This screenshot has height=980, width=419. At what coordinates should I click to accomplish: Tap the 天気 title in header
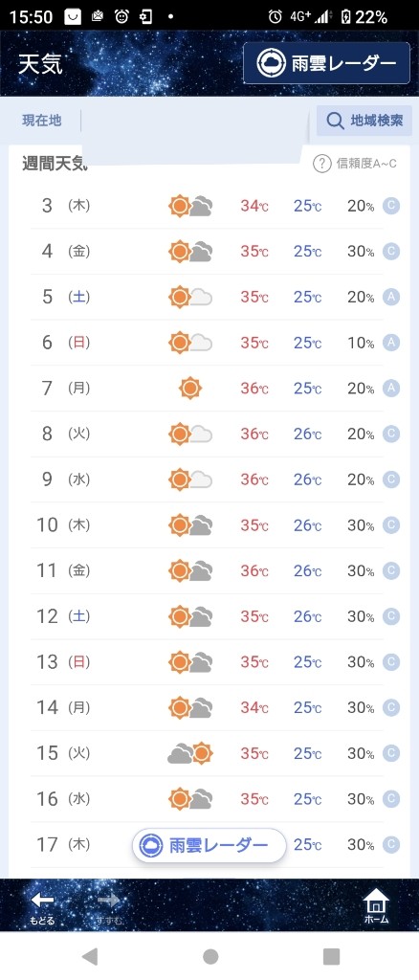coord(40,64)
